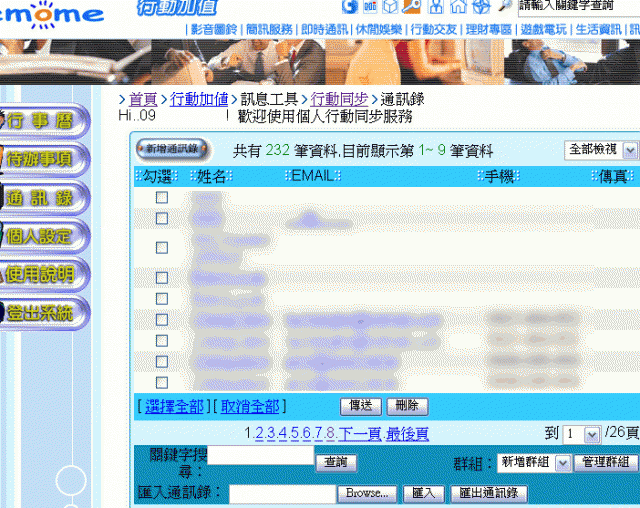Image resolution: width=640 pixels, height=508 pixels.
Task: Click the 取消全部 deselect all link
Action: tap(250, 406)
